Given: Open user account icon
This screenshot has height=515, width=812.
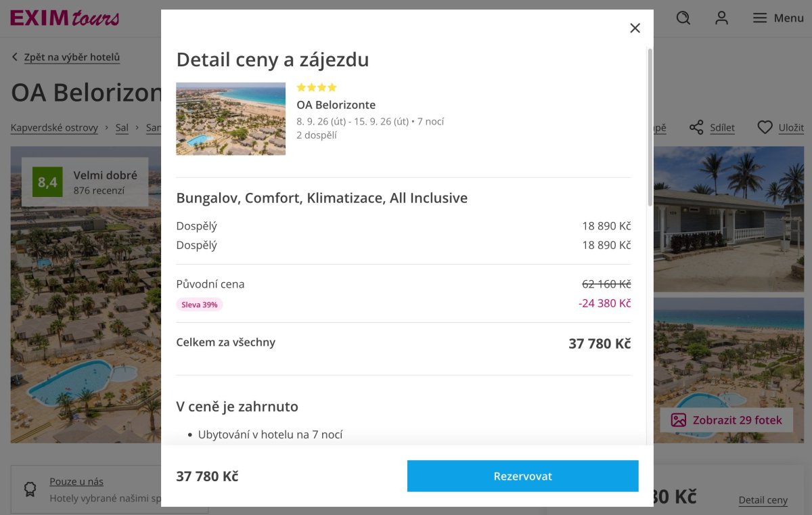Looking at the screenshot, I should coord(722,18).
